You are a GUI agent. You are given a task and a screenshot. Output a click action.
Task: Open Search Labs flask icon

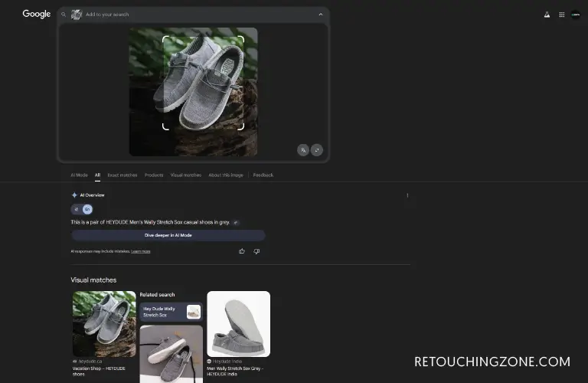click(547, 15)
